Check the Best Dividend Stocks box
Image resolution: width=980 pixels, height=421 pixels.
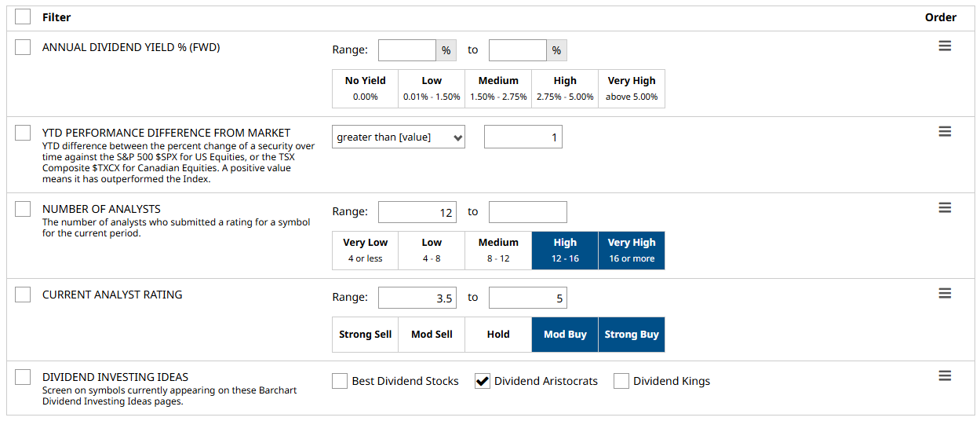click(340, 381)
